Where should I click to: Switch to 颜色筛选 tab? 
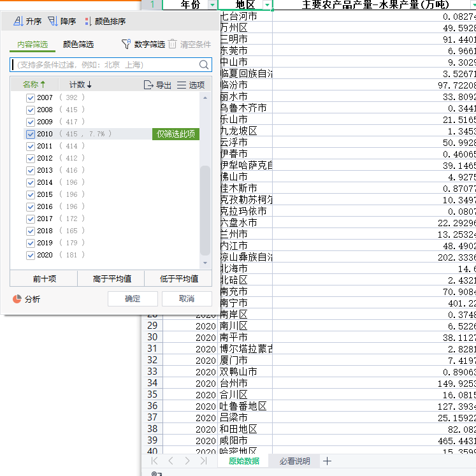pos(78,45)
